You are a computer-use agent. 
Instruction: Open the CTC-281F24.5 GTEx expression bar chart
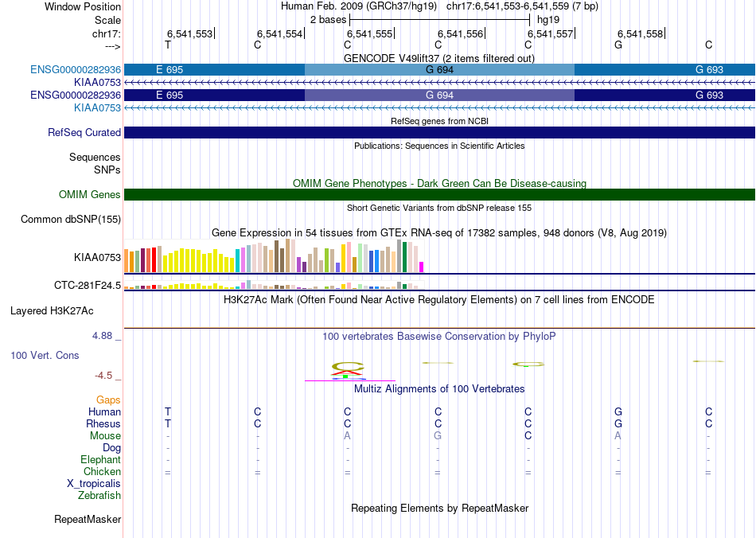(274, 285)
